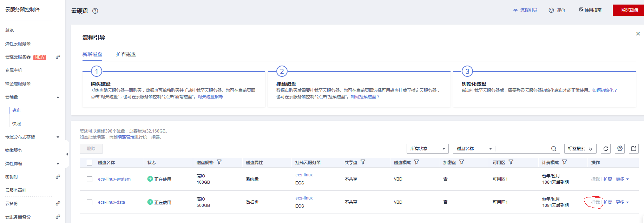The width and height of the screenshot is (644, 223).
Task: Open the ecs-linux-data disk name link
Action: coord(112,202)
